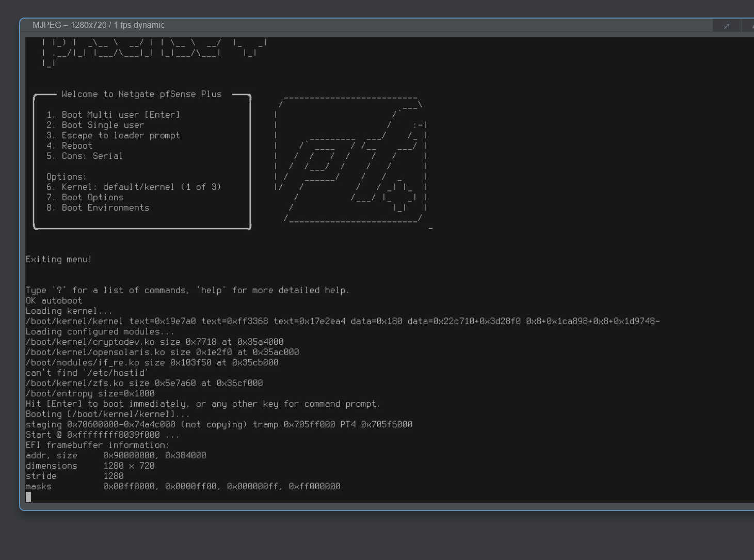Click 'Options:' heading in boot menu

click(67, 177)
